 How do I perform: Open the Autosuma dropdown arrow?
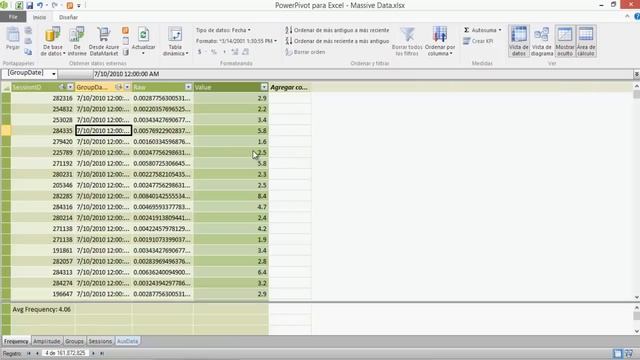click(500, 30)
